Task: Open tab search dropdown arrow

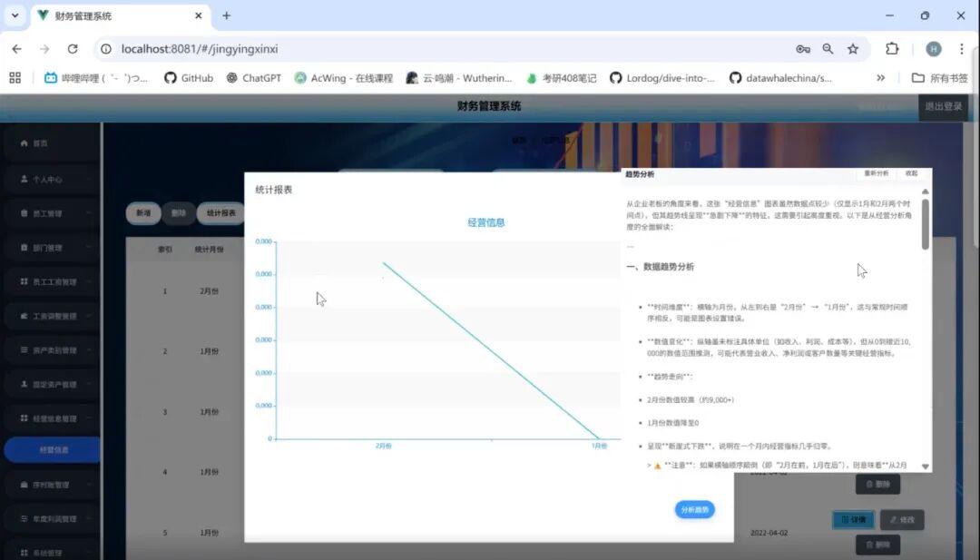Action: coord(15,15)
